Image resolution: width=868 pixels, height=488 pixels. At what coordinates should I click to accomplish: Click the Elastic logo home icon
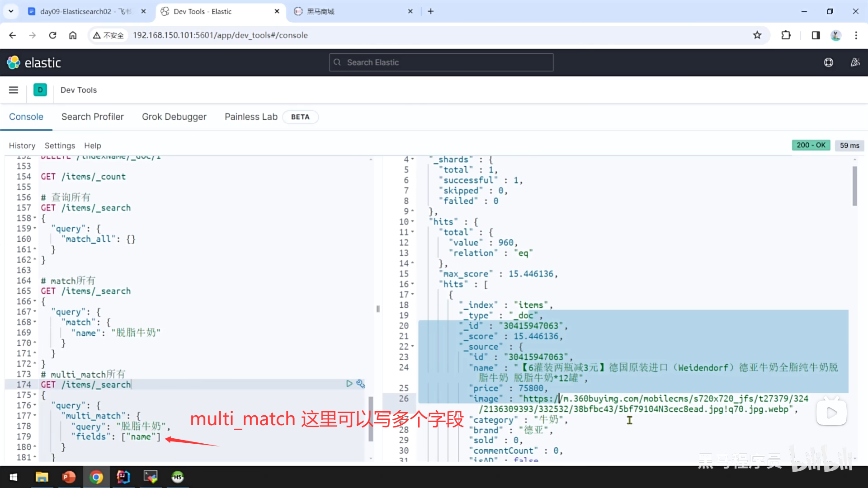click(14, 62)
